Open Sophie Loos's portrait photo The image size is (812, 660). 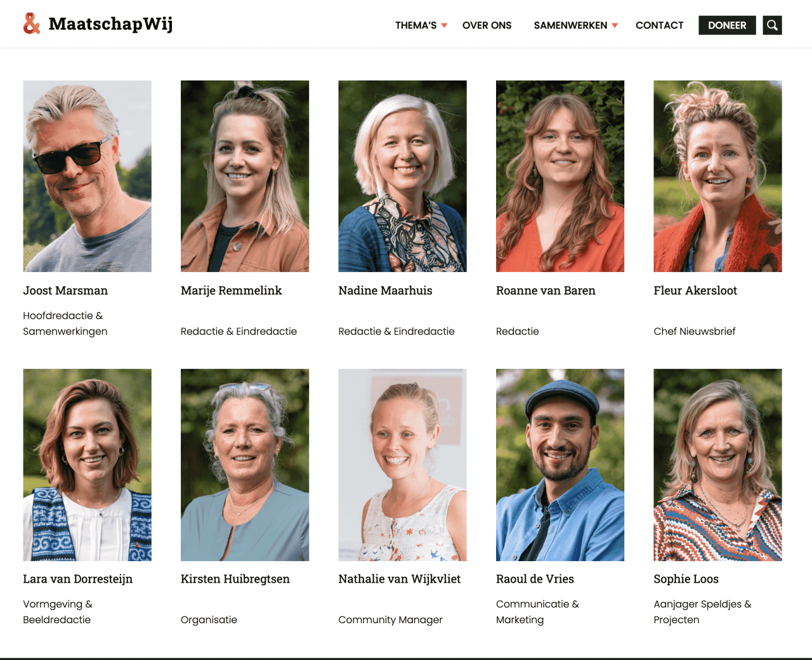pos(717,465)
